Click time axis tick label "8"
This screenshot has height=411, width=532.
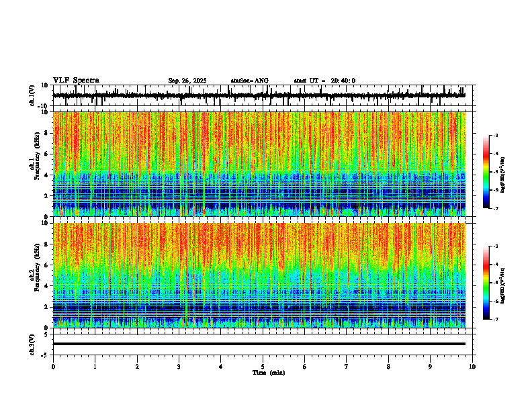coord(388,367)
